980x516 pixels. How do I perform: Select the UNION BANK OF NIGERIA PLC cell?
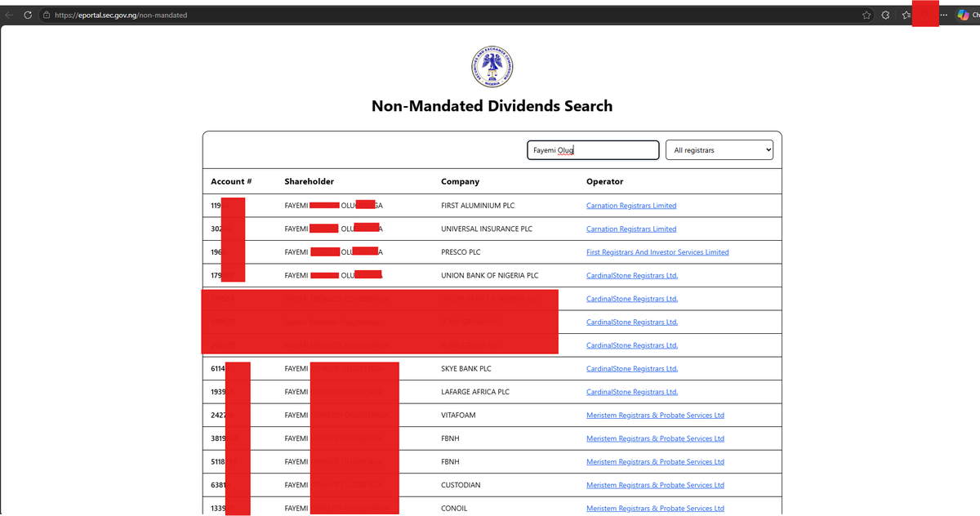490,275
